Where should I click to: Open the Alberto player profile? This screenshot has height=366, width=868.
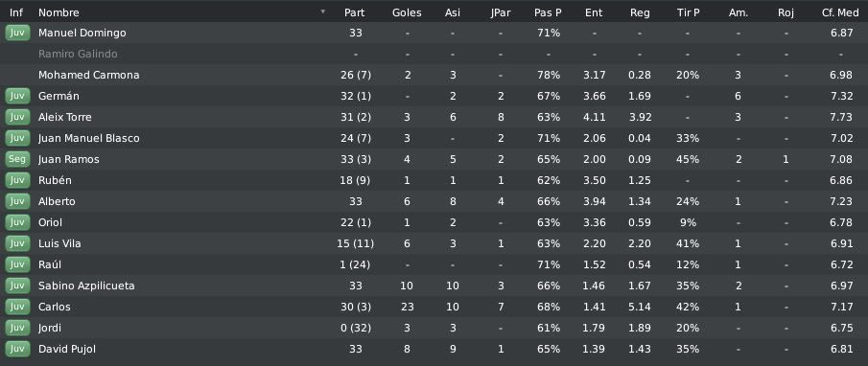pyautogui.click(x=57, y=202)
